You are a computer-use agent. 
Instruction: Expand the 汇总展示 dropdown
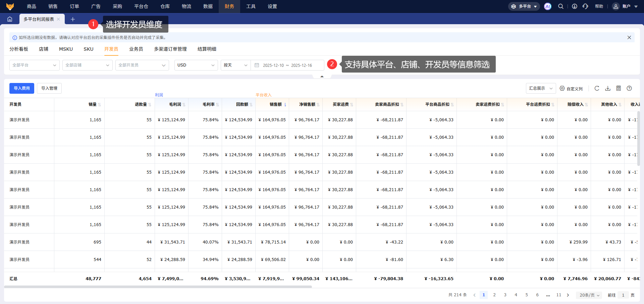(540, 88)
